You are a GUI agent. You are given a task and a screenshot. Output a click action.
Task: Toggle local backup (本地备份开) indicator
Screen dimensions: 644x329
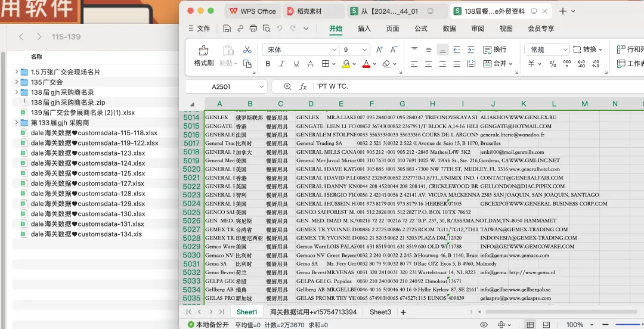(208, 324)
